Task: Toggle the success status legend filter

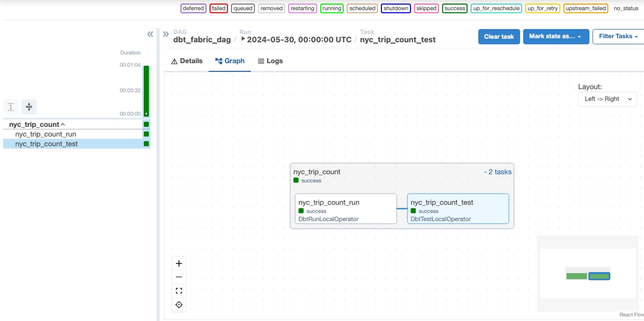Action: point(455,9)
